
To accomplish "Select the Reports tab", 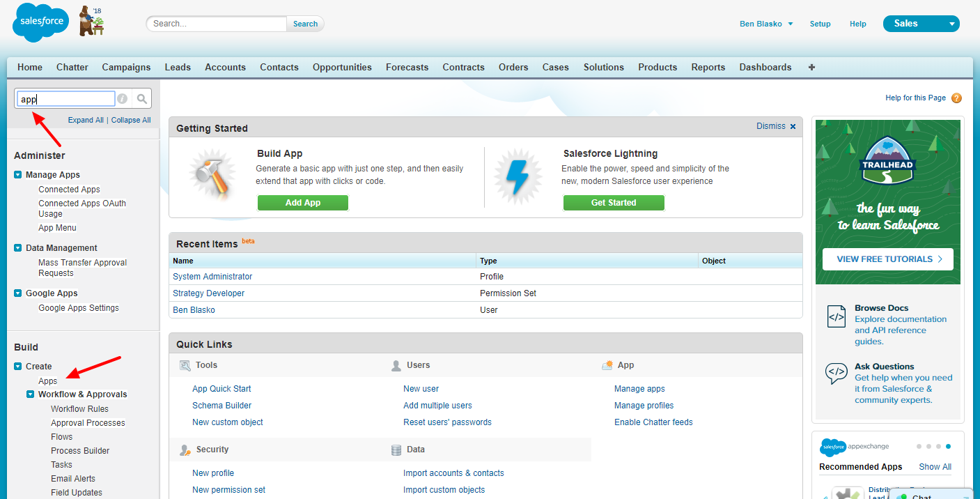I will (x=708, y=68).
